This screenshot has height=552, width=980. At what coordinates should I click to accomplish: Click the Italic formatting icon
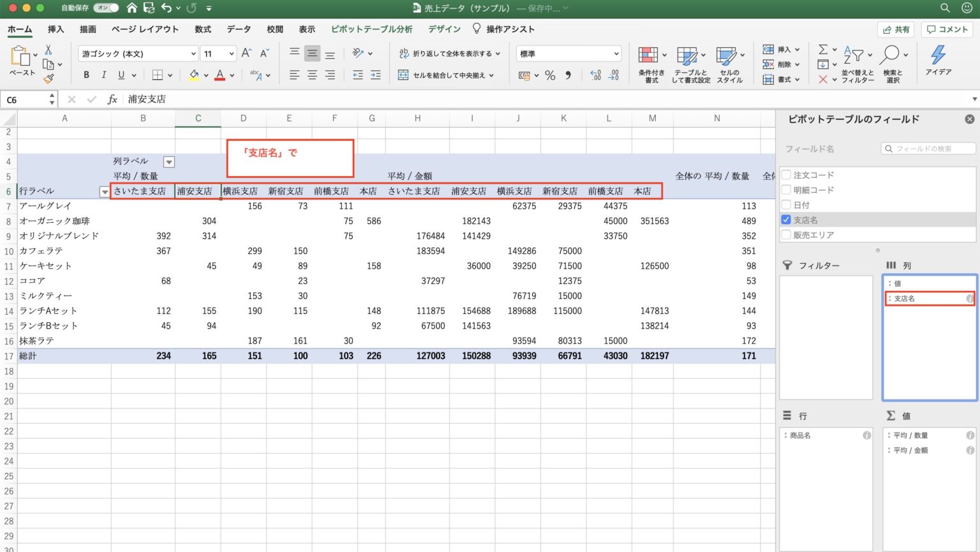[103, 75]
